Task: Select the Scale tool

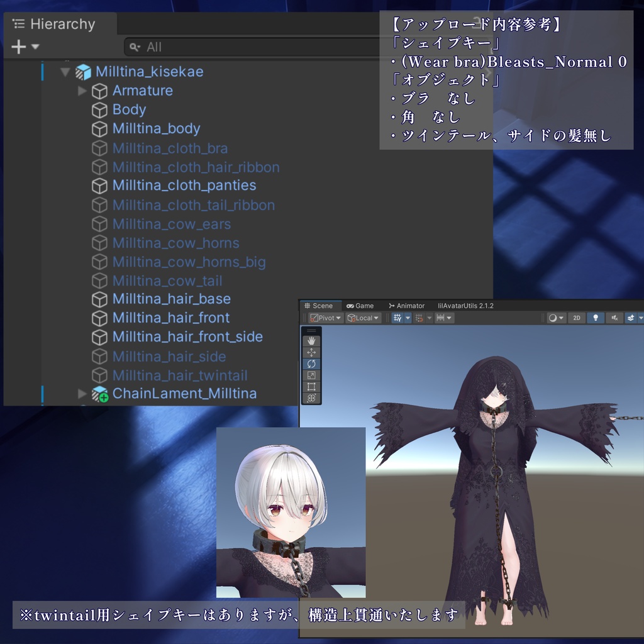Action: click(x=311, y=375)
